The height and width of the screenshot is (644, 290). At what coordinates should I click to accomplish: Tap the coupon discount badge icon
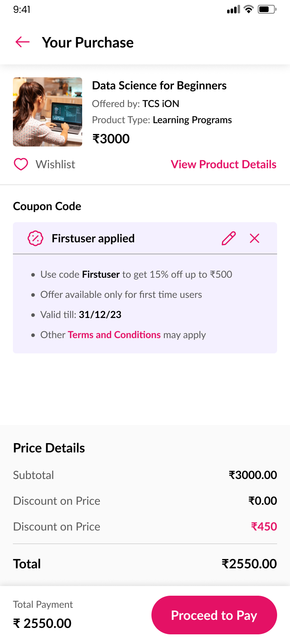(x=35, y=238)
